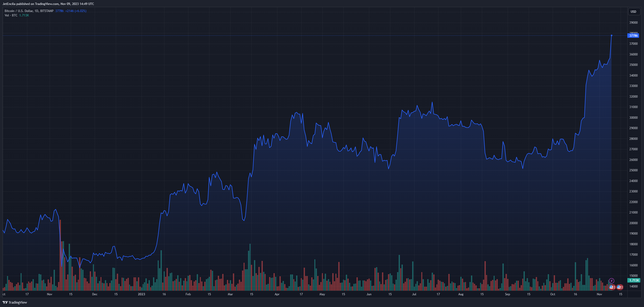
Task: Click the green volume value badge on price scale
Action: pyautogui.click(x=634, y=280)
